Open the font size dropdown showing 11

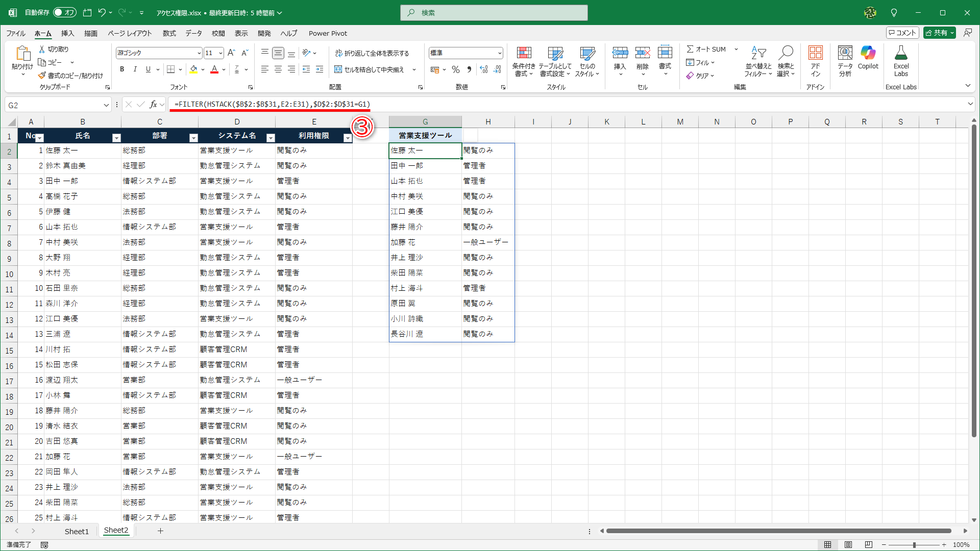[220, 53]
